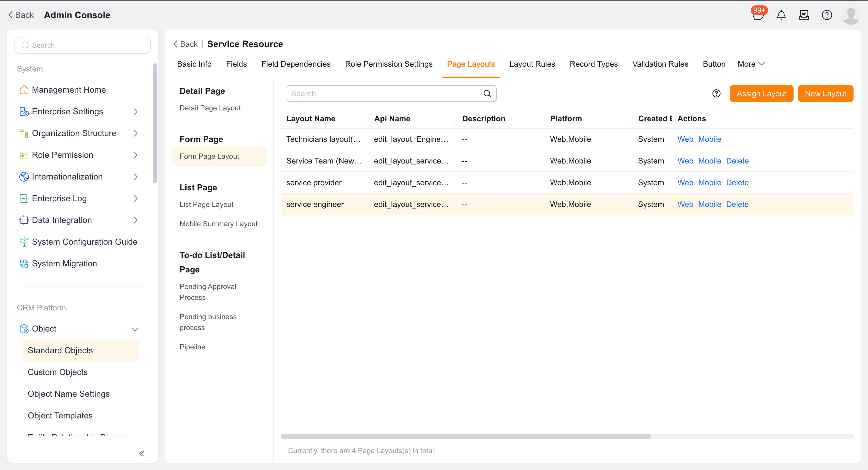Click the Enterprise Settings icon
Viewport: 868px width, 470px height.
(x=24, y=111)
